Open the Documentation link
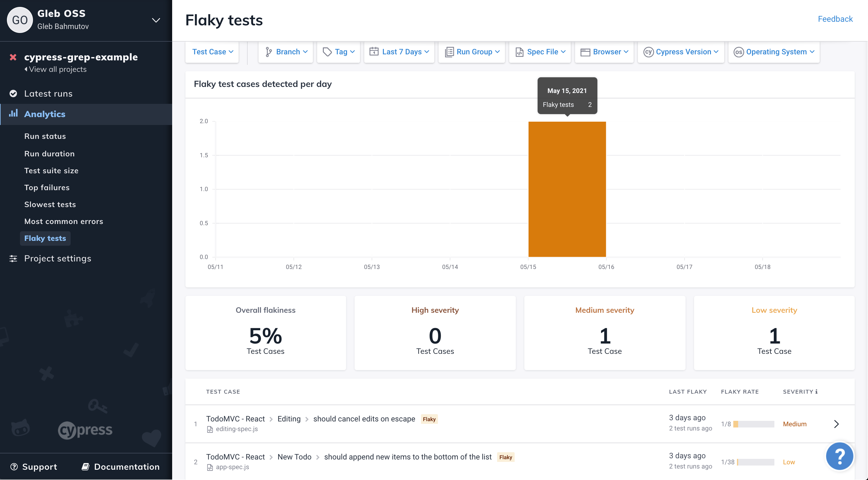This screenshot has height=480, width=868. pos(127,466)
